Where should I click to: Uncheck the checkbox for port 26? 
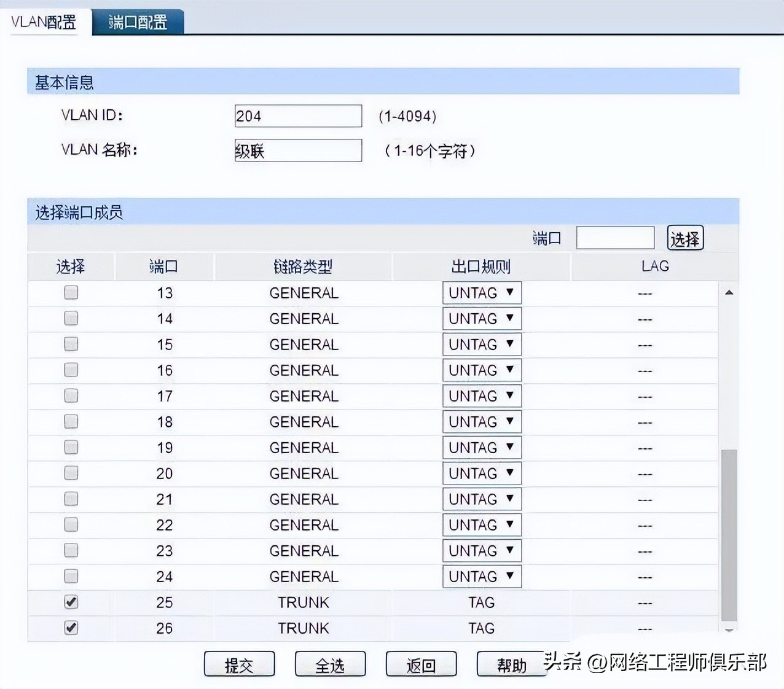coord(71,628)
